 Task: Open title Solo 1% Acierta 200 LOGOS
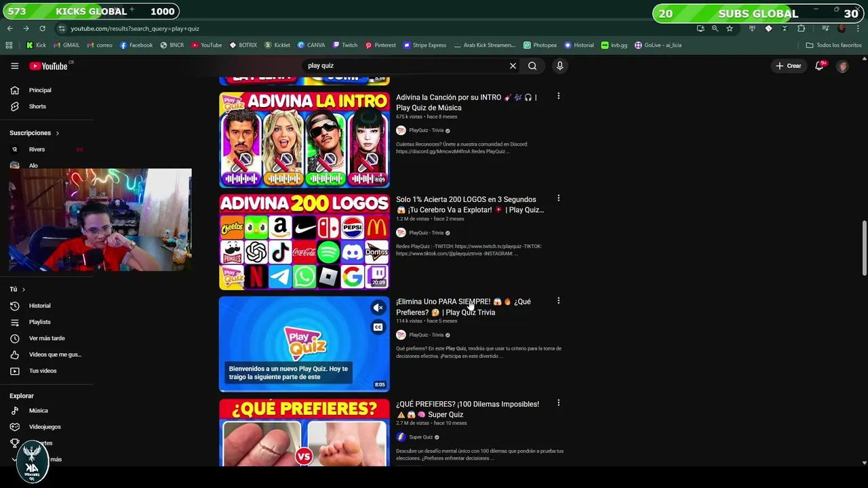coord(470,205)
